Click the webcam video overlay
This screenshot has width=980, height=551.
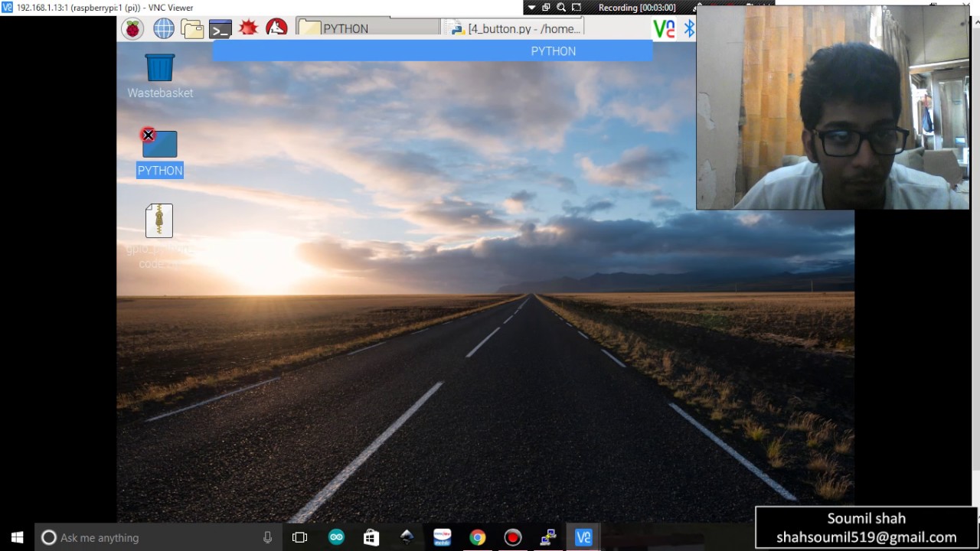833,107
